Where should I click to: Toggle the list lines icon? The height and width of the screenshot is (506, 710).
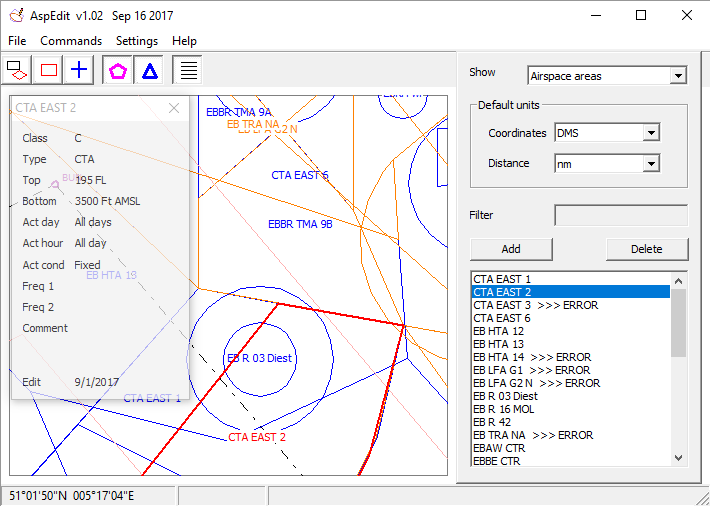point(188,70)
